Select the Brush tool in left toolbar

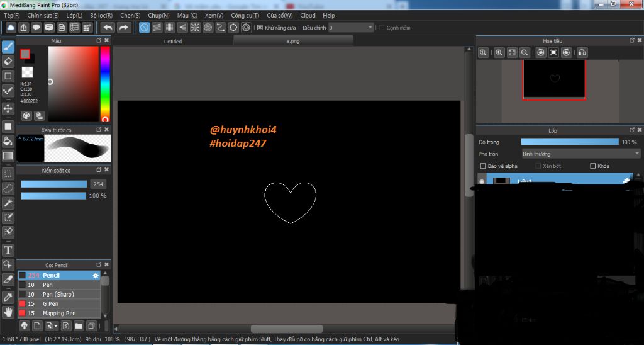point(8,47)
